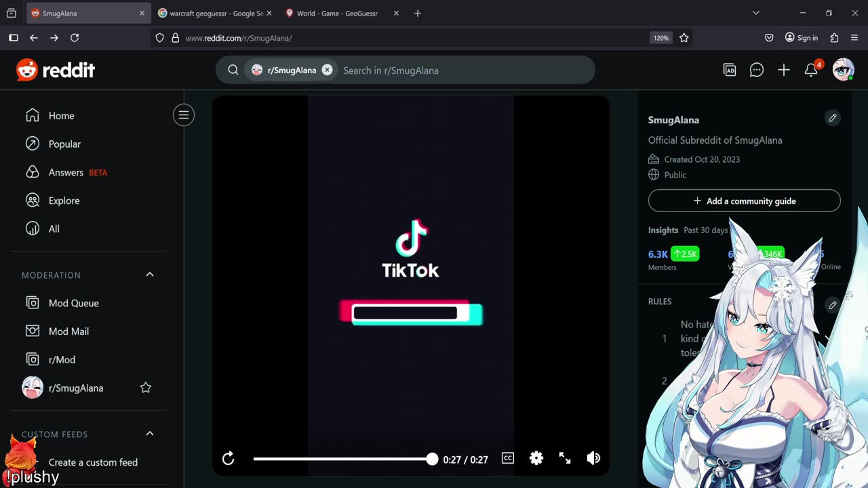
Task: Edit the community details pencil
Action: point(833,118)
